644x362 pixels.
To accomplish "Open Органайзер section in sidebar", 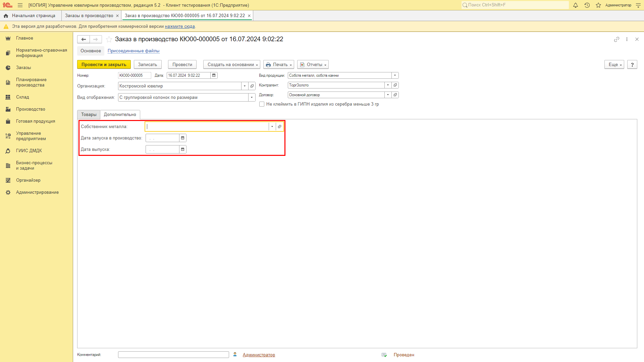I will click(x=36, y=180).
